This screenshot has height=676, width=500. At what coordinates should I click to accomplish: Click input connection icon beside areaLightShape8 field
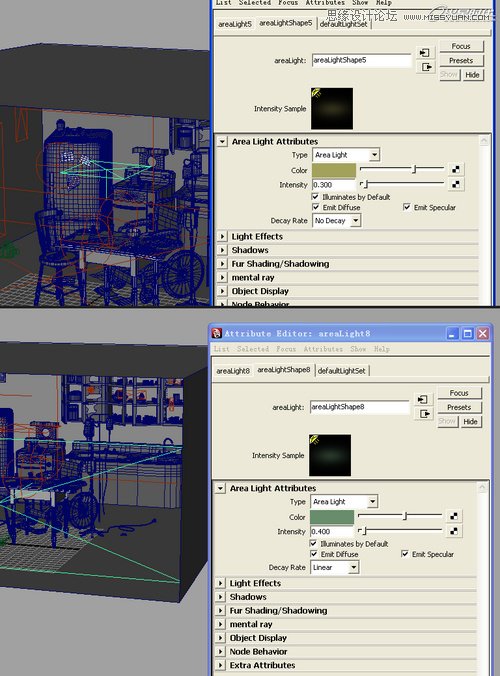(x=423, y=399)
